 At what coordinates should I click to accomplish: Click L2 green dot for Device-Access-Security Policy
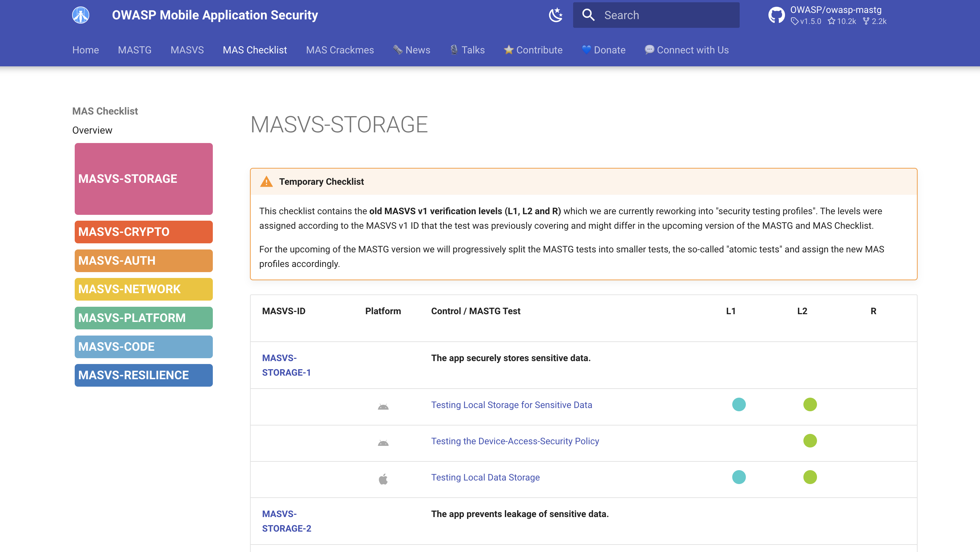coord(810,441)
